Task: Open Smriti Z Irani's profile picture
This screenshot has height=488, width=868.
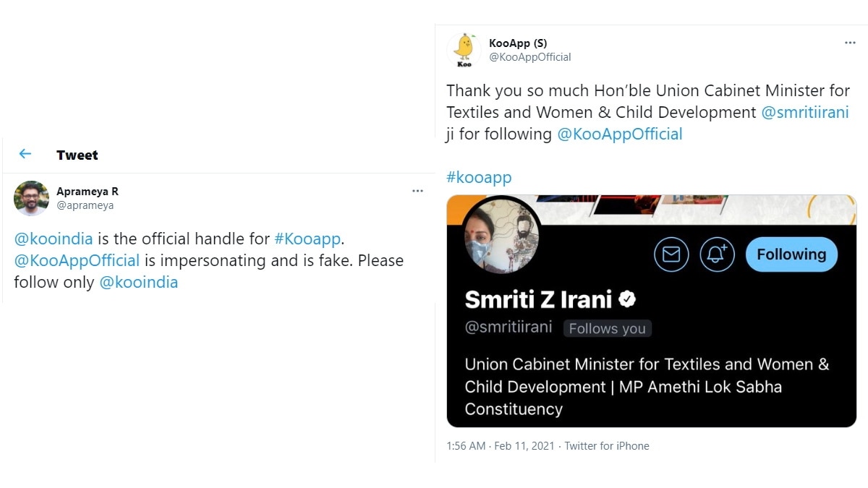Action: [501, 234]
